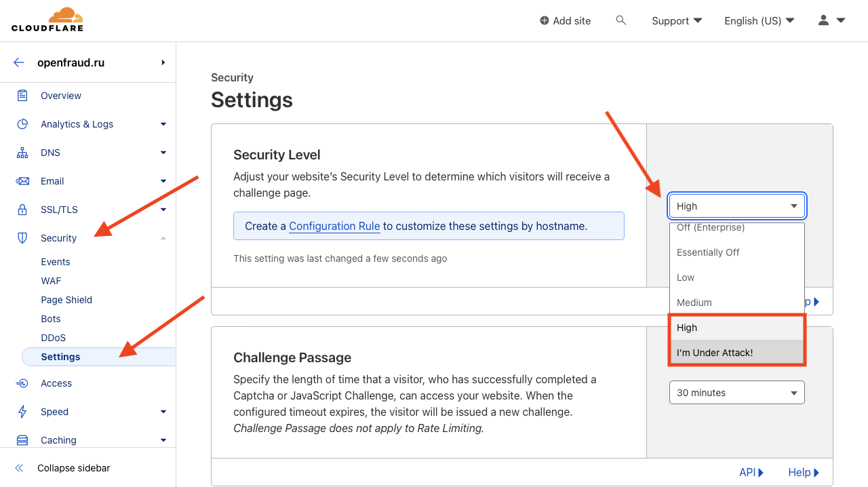Open the Access sidebar item
The width and height of the screenshot is (868, 487).
click(56, 383)
